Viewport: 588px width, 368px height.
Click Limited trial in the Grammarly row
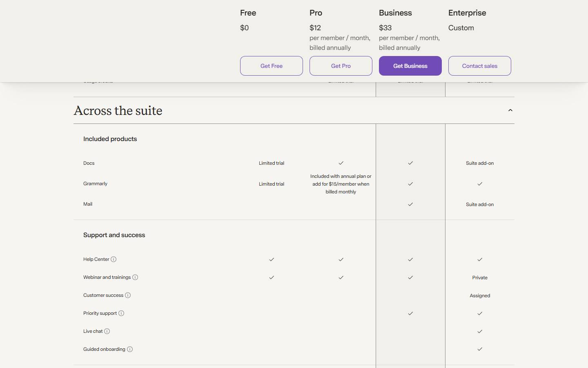(x=272, y=184)
